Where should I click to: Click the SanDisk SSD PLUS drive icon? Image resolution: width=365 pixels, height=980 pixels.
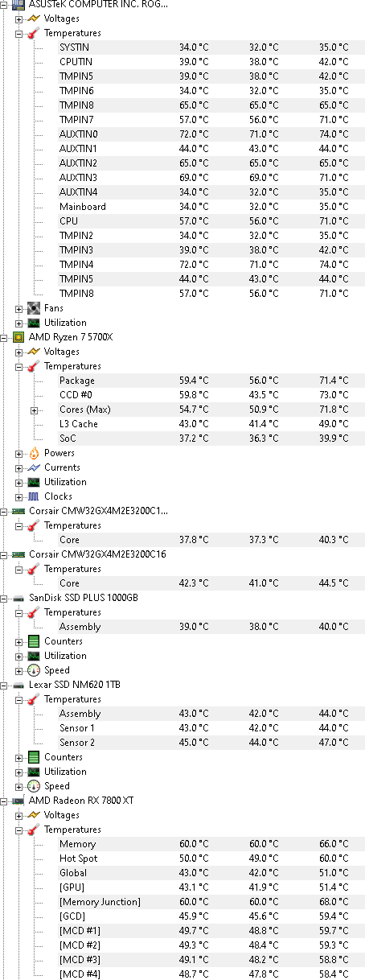tap(18, 598)
